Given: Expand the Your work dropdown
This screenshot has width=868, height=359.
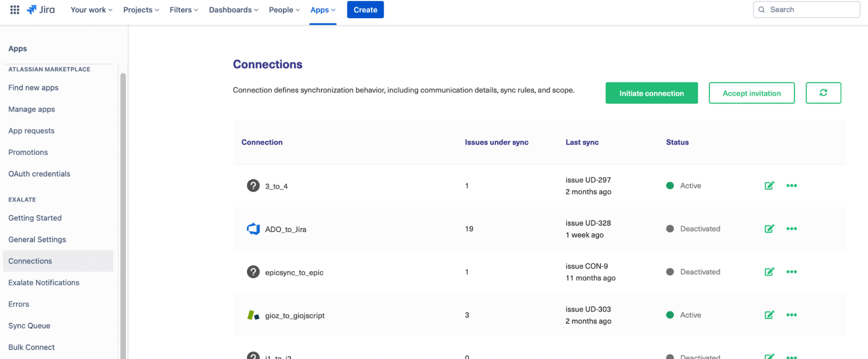Looking at the screenshot, I should [91, 10].
